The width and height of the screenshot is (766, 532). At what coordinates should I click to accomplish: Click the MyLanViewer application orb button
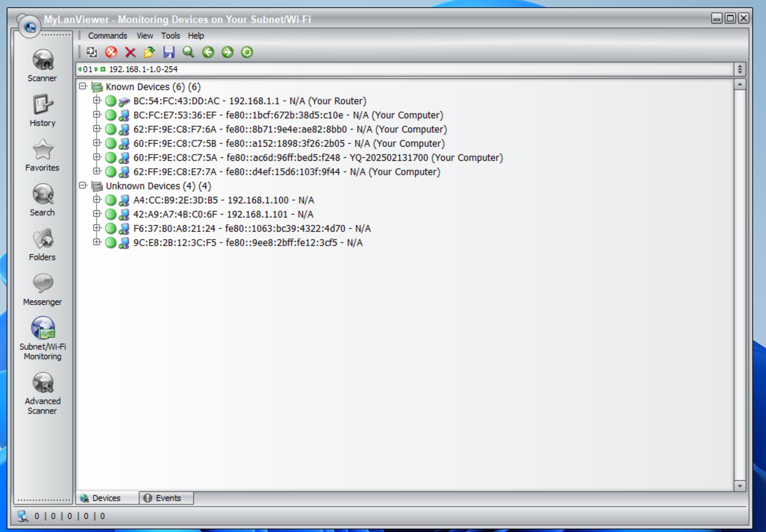click(29, 26)
